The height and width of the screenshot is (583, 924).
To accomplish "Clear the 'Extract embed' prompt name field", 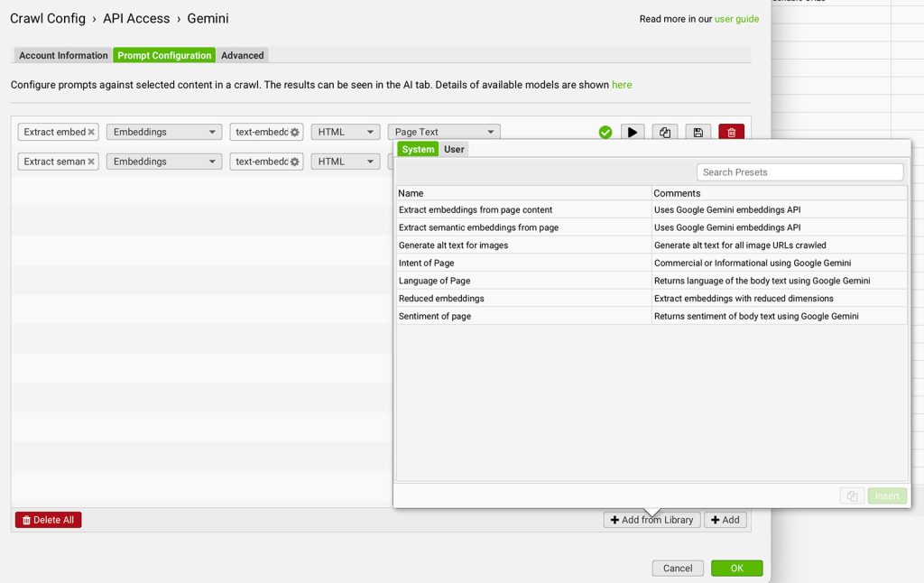I will (x=91, y=132).
